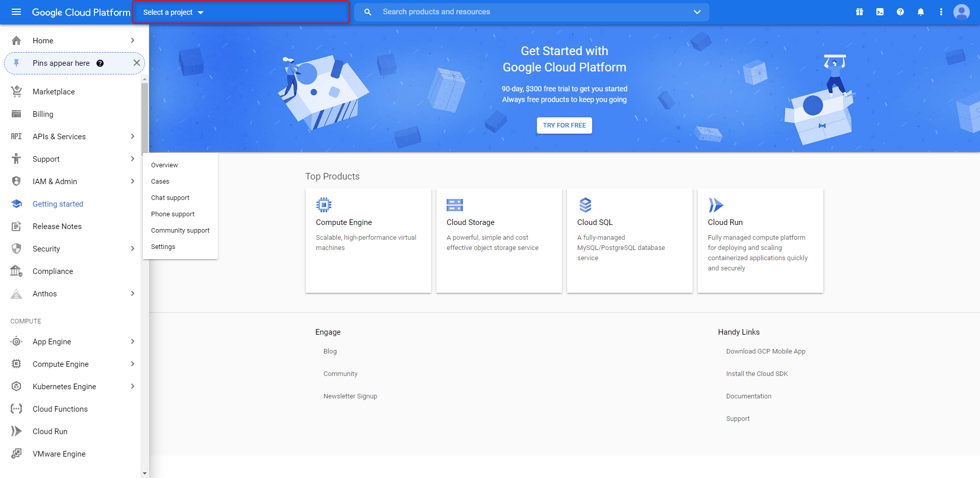The height and width of the screenshot is (478, 980).
Task: Click the TRY FOR FREE button
Action: (x=565, y=125)
